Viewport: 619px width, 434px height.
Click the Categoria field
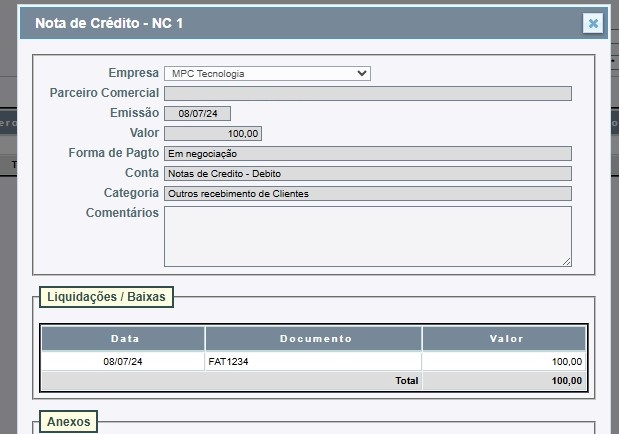tap(367, 193)
